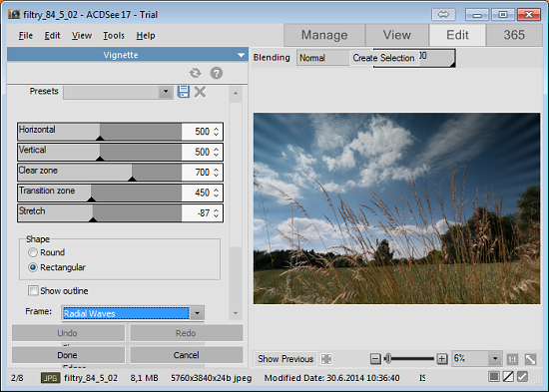Viewport: 549px width, 392px height.
Task: Click the full screen arrow icon
Action: [530, 359]
